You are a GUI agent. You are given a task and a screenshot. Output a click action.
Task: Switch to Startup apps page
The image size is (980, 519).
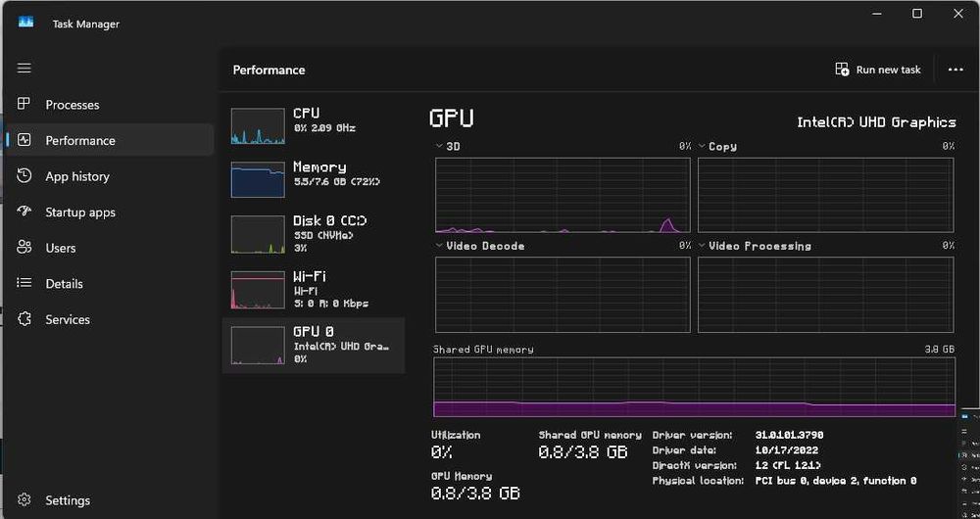(110, 212)
